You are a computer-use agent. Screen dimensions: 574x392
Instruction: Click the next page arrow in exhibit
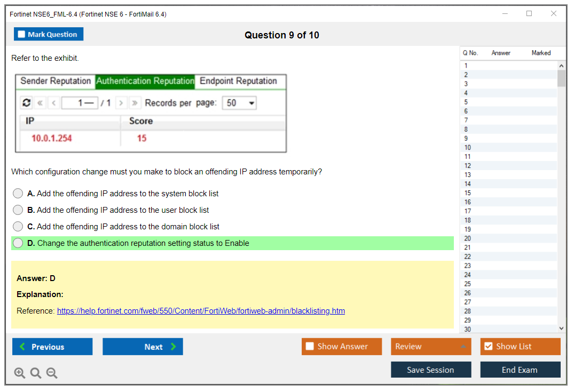pos(122,103)
